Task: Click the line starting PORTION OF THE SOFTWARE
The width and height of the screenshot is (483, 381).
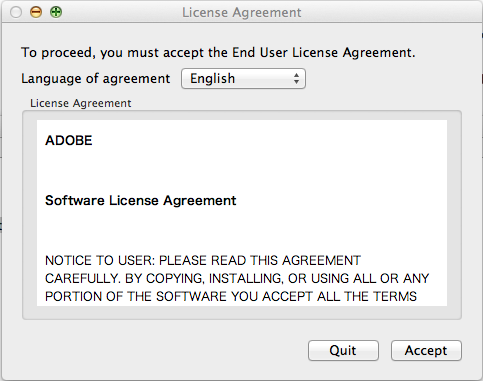Action: tap(231, 296)
